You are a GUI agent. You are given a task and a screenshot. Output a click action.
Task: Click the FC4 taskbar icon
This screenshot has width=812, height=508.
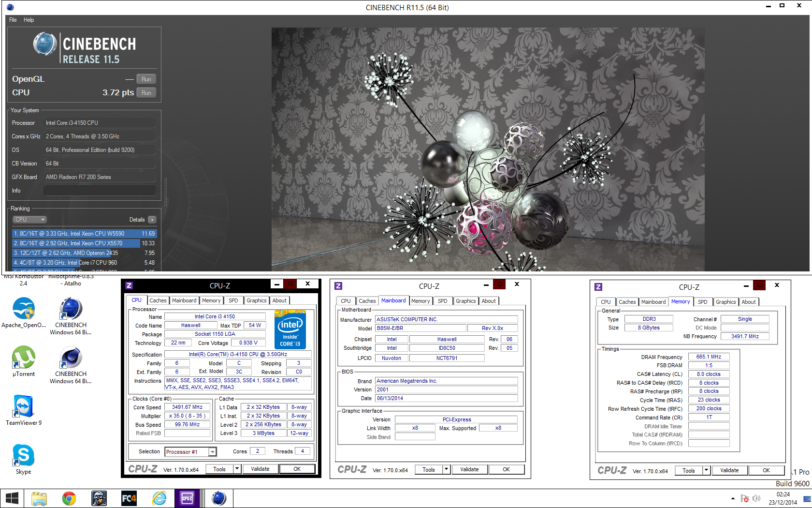click(129, 498)
